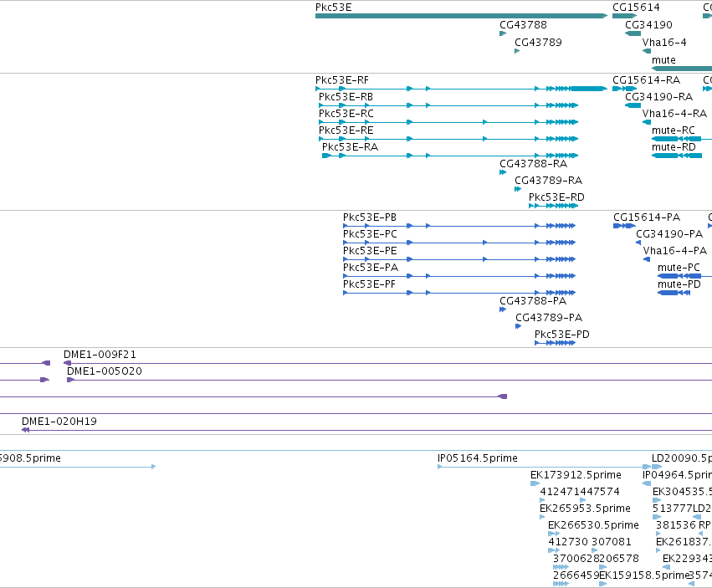The image size is (712, 588).
Task: Open protein Pkc53E-PB
Action: click(x=370, y=217)
